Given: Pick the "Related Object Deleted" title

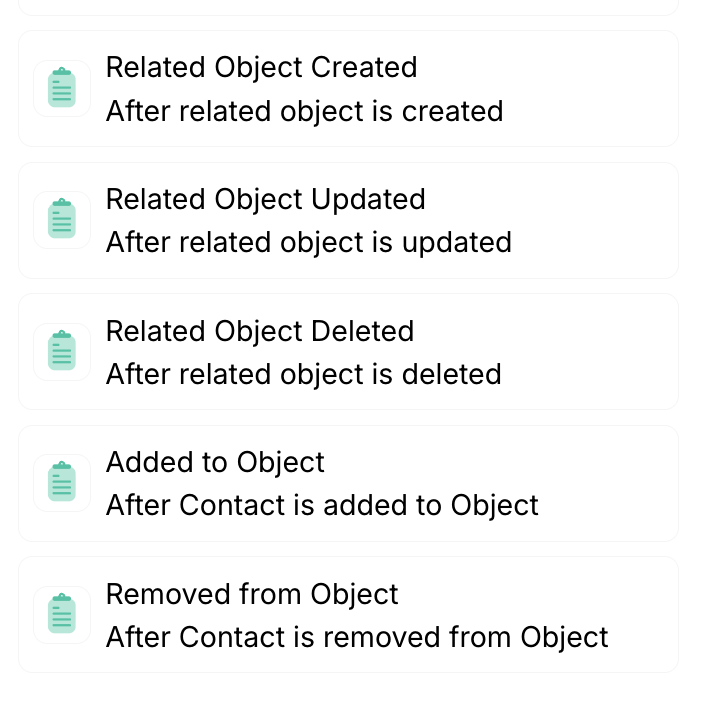Looking at the screenshot, I should 259,331.
